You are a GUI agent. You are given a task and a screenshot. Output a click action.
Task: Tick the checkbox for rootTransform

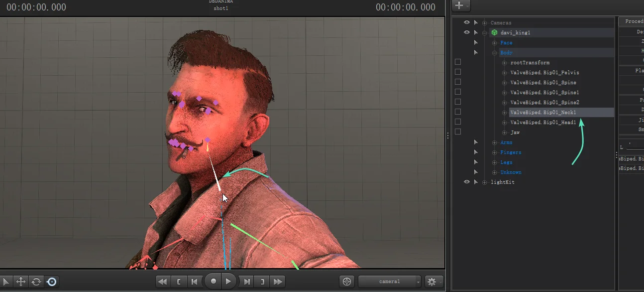(458, 62)
